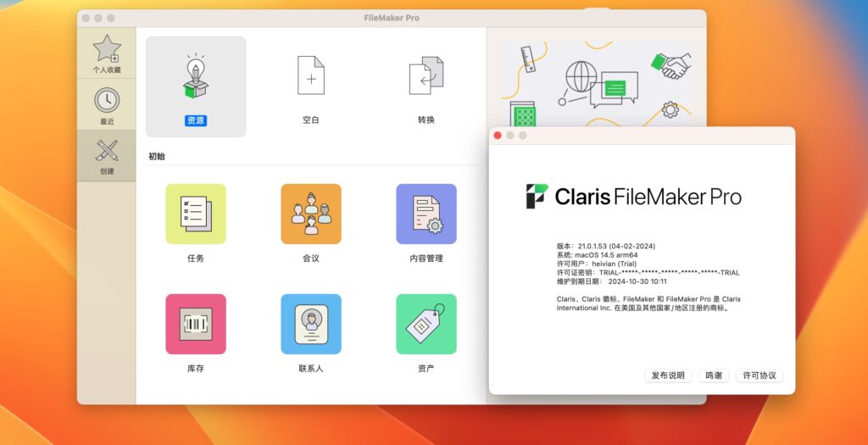Image resolution: width=868 pixels, height=445 pixels.
Task: Open the 内容管理 content management template
Action: (x=426, y=214)
